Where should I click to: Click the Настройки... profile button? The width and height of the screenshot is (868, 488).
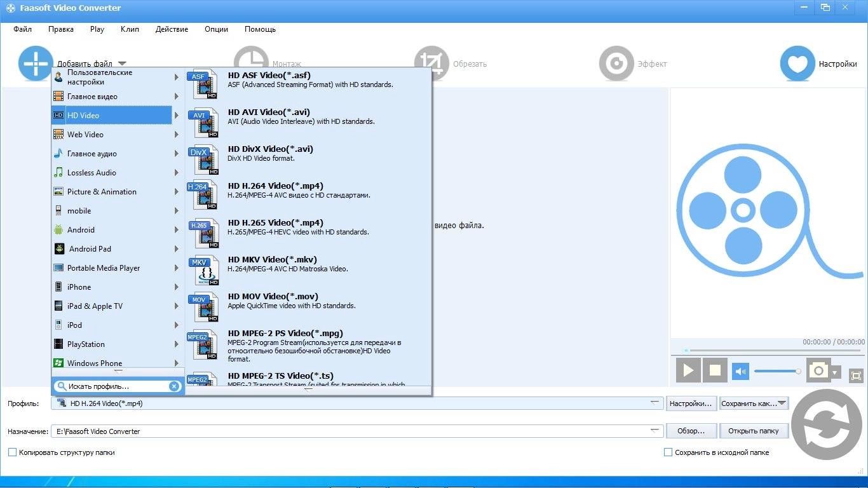pos(691,403)
